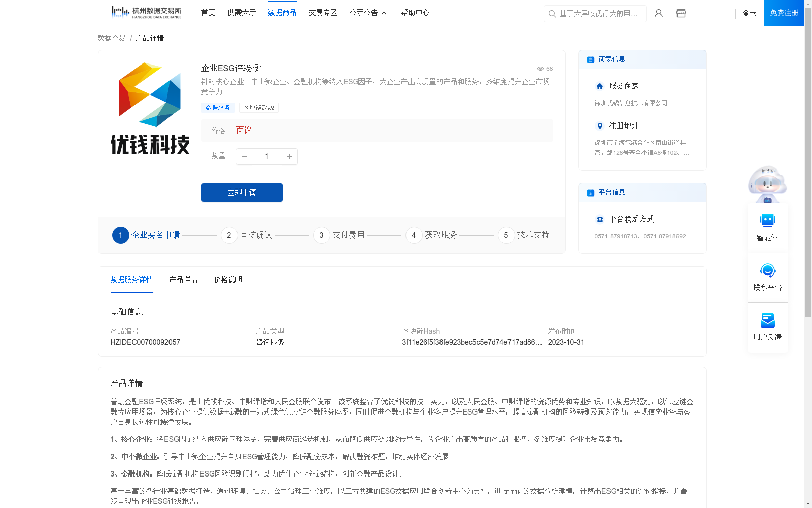Switch to the 数据服务详情 tab
Screen dimensions: 812x508
pyautogui.click(x=131, y=280)
